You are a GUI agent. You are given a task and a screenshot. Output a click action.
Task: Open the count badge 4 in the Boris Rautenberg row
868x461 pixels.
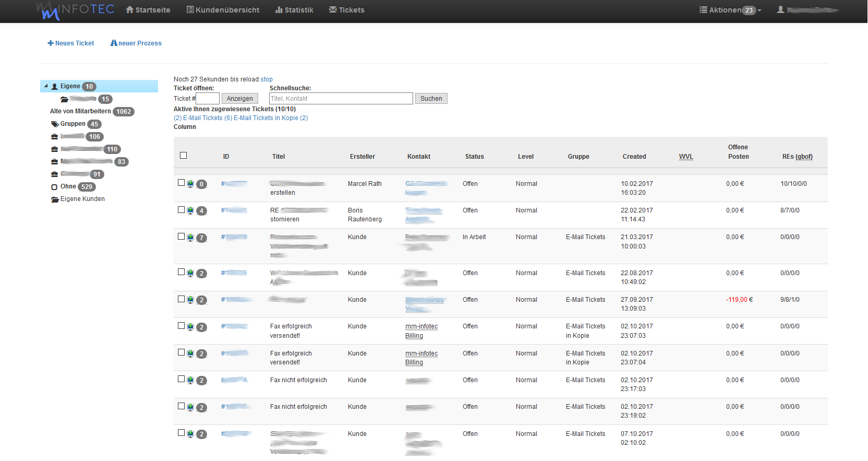[201, 211]
